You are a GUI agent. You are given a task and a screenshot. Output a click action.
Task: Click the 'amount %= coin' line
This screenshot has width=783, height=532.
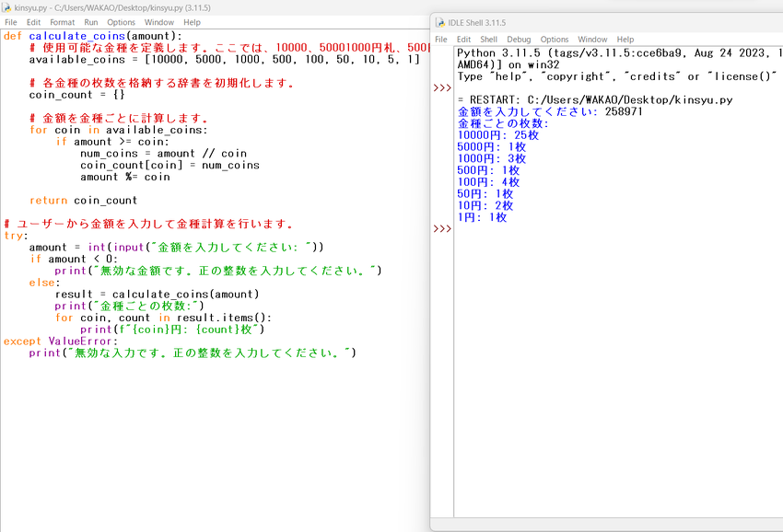click(125, 177)
